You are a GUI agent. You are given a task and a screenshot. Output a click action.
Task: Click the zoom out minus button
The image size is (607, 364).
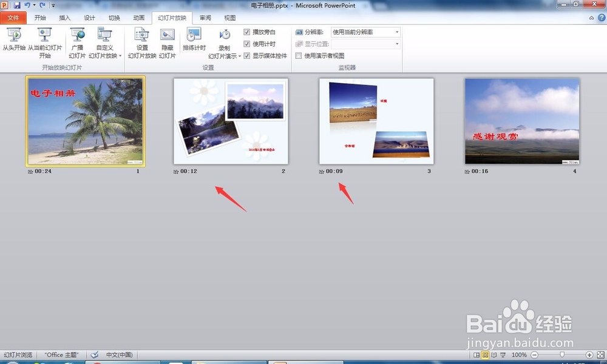(x=535, y=355)
